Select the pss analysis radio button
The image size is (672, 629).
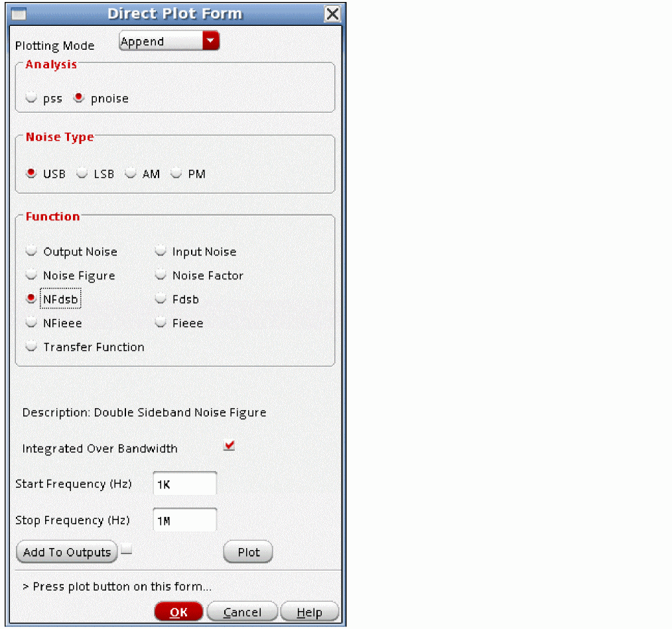pos(31,98)
